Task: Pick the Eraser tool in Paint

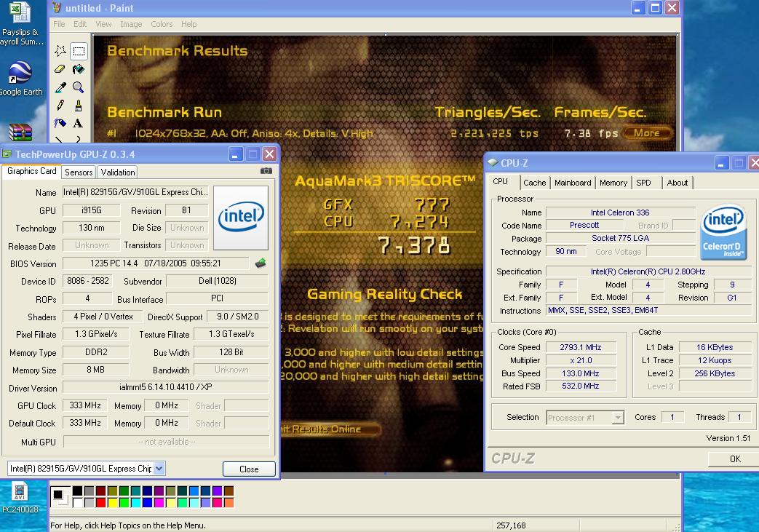Action: [60, 69]
